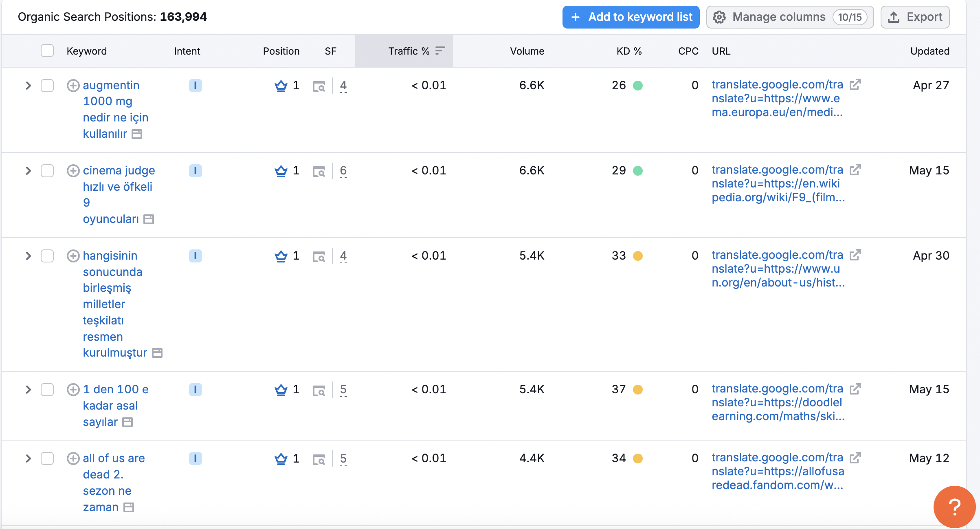Click Add to keyword list button
This screenshot has width=980, height=529.
631,17
